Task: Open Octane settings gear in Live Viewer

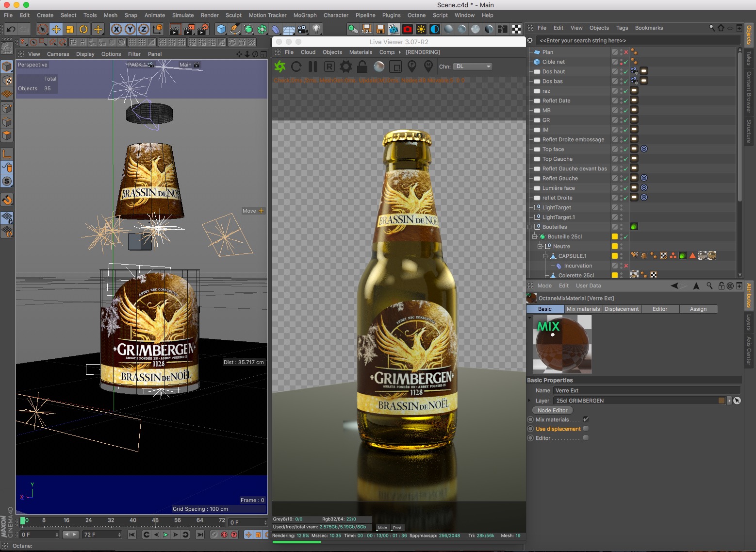Action: click(346, 67)
